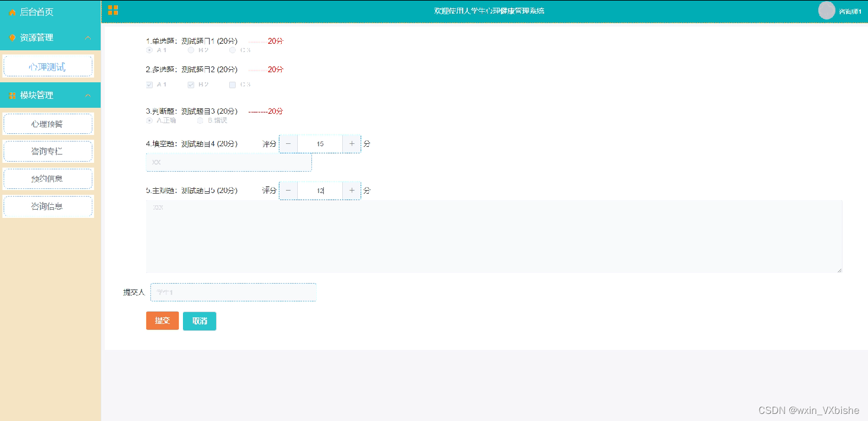Click the question 5 title 测试题目5
This screenshot has width=868, height=421.
(198, 191)
